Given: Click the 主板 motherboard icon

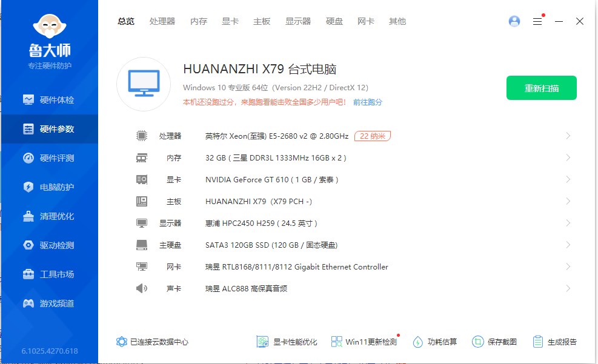Looking at the screenshot, I should point(142,201).
